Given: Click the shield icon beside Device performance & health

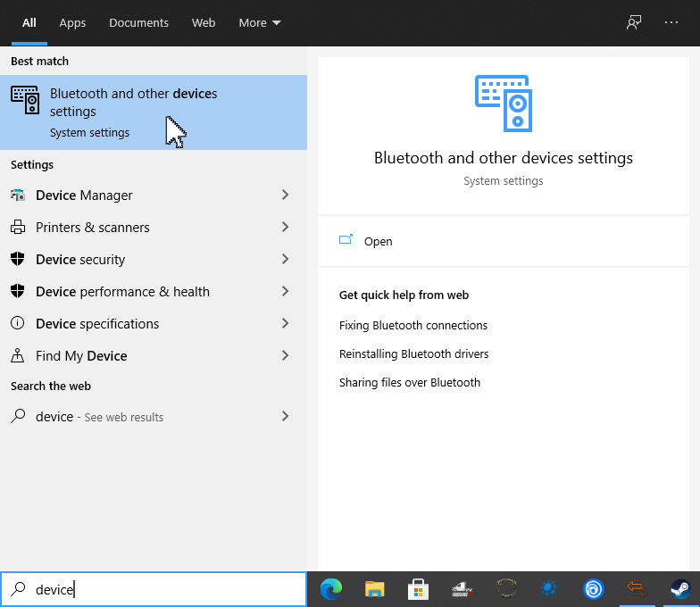Looking at the screenshot, I should [18, 291].
